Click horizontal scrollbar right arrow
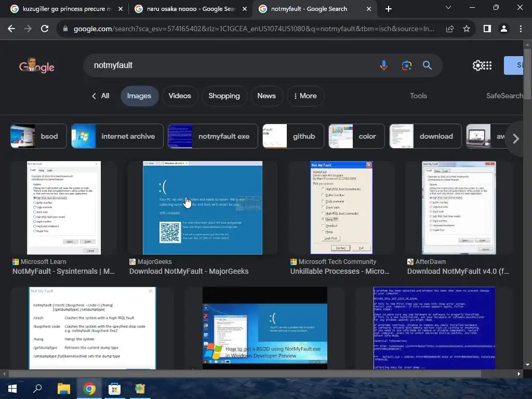532x399 pixels. tap(519, 374)
